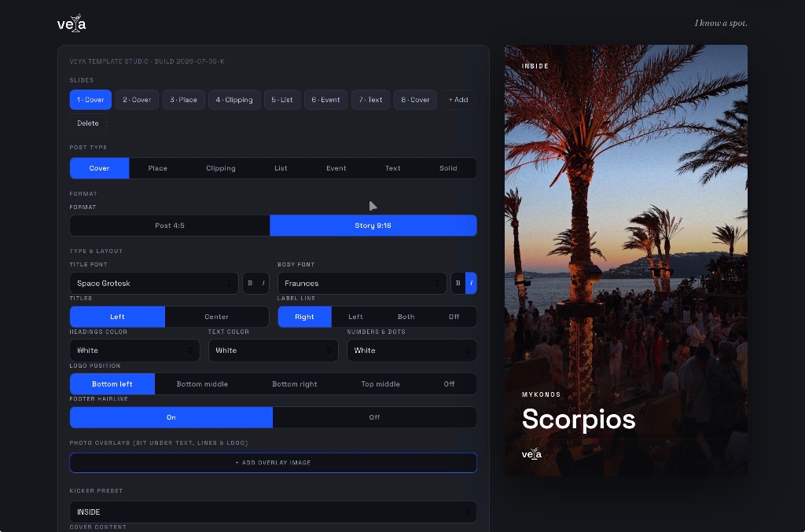805x532 pixels.
Task: Open slide 2 · Cover
Action: [137, 100]
